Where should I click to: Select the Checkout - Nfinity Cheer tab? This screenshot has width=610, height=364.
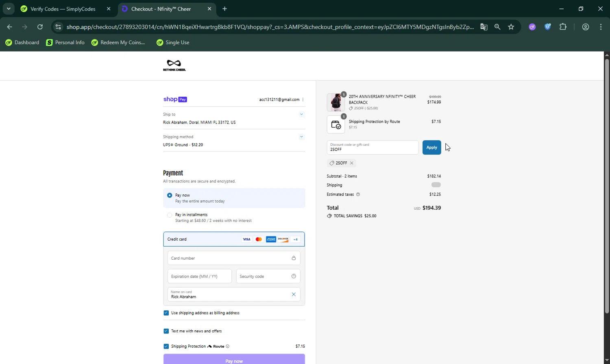(x=161, y=9)
